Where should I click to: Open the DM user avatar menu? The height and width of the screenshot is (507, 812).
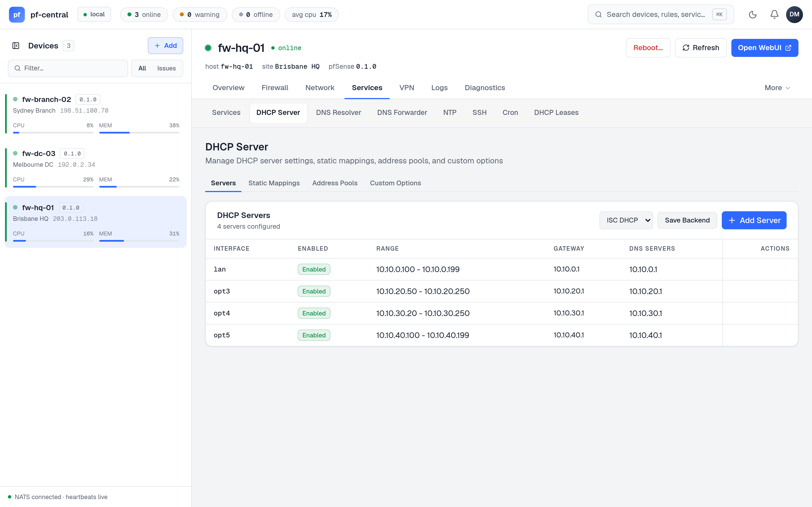(794, 14)
